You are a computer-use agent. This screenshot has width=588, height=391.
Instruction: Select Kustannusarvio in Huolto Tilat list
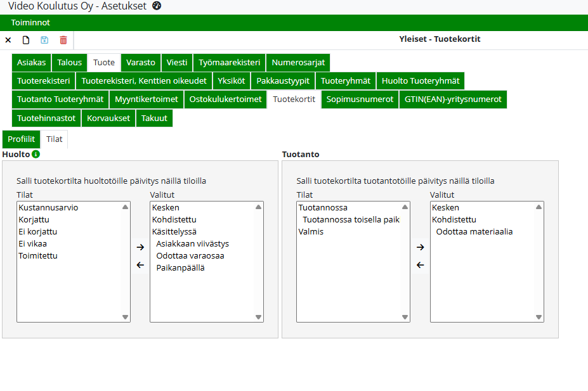pyautogui.click(x=49, y=208)
